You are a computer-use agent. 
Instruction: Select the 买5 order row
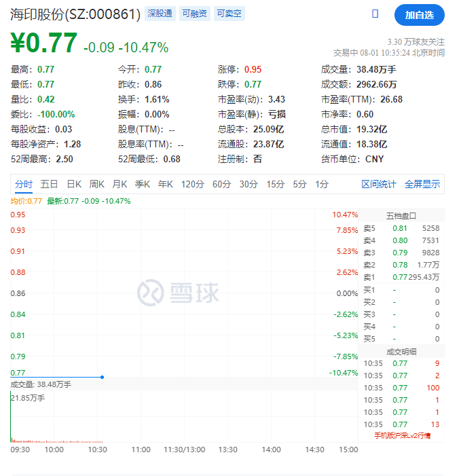pos(401,339)
